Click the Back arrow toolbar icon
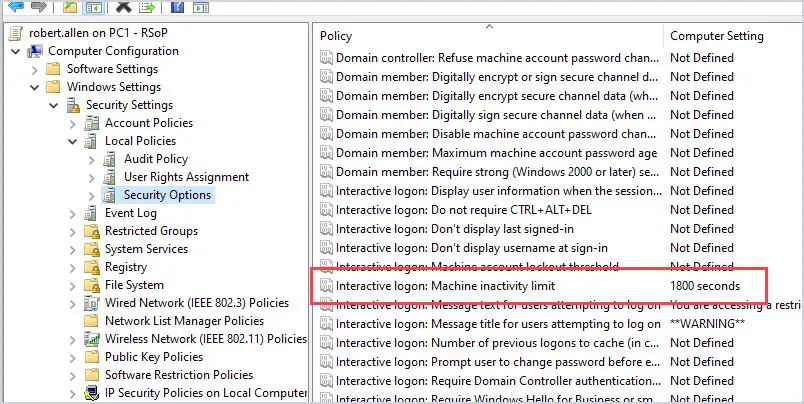 point(16,7)
